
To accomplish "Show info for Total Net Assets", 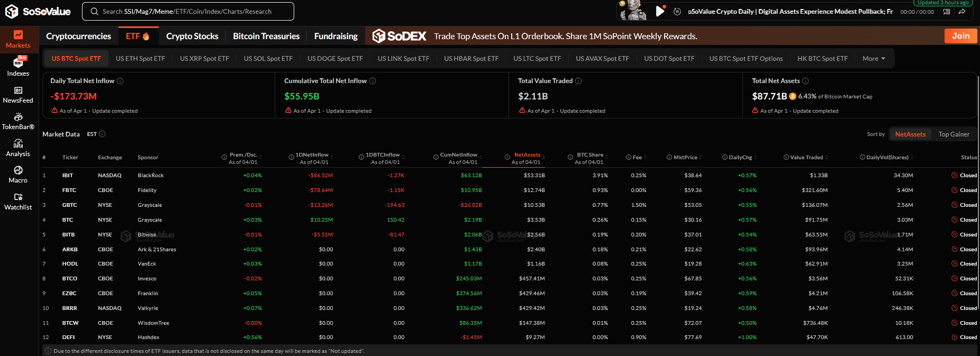I will coord(805,81).
